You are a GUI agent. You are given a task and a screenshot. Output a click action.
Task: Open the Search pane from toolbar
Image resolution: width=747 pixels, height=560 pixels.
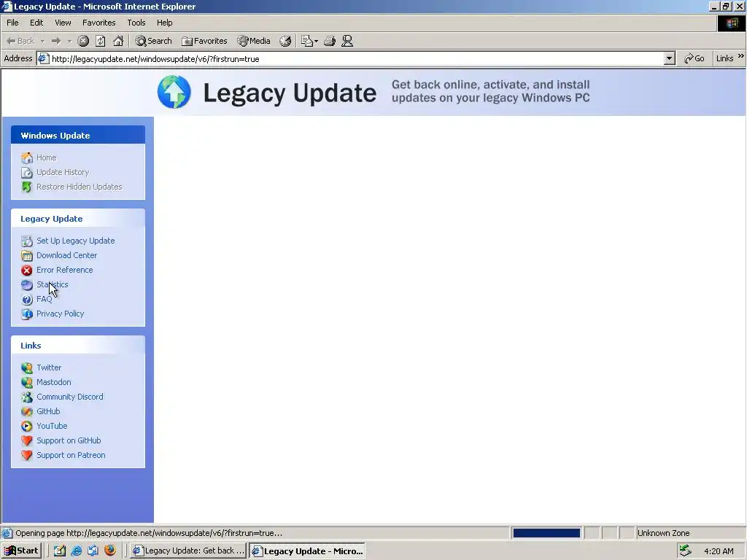(153, 41)
